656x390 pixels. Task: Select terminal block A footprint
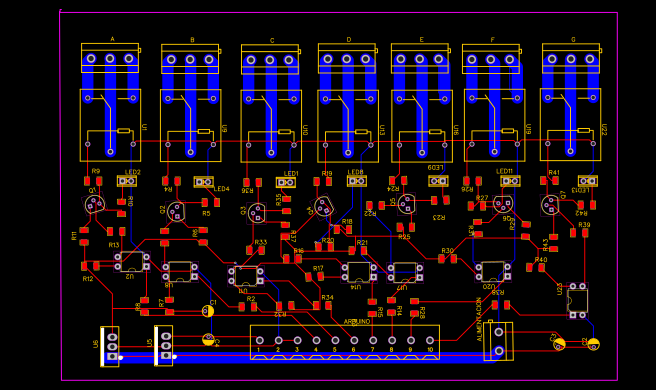coord(110,58)
